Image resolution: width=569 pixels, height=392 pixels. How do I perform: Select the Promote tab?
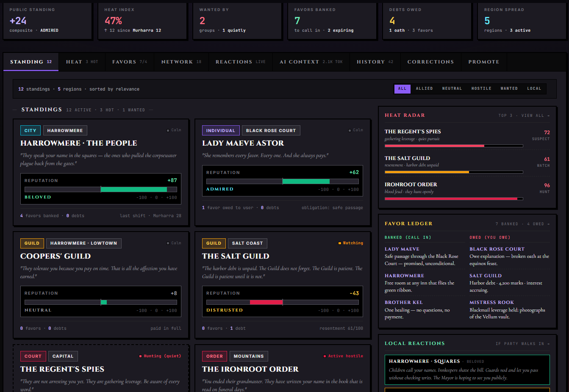(484, 62)
